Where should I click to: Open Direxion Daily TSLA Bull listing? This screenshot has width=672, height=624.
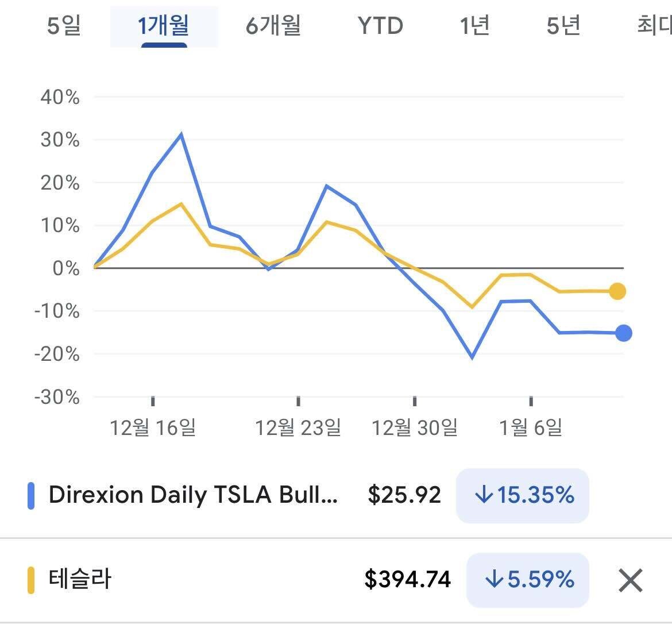click(x=194, y=495)
